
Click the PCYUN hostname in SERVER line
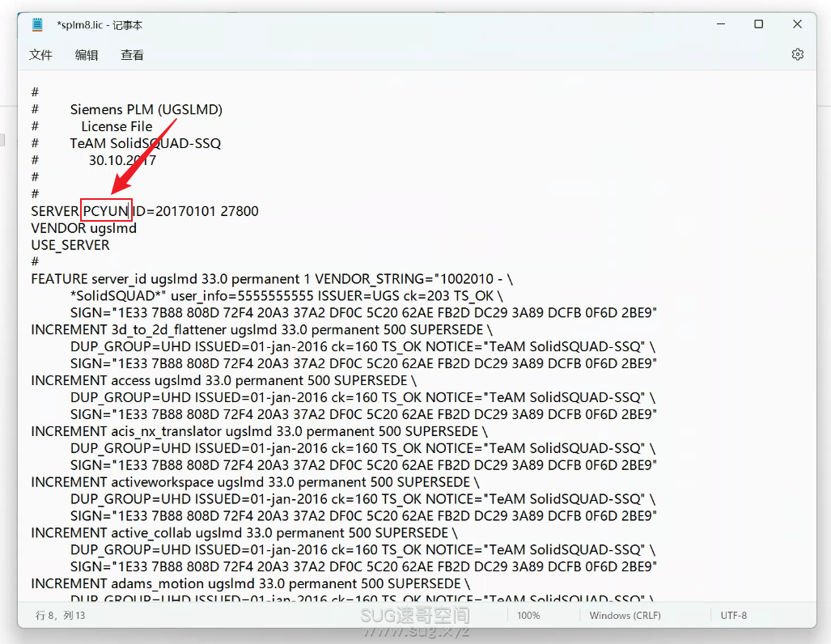tap(105, 211)
